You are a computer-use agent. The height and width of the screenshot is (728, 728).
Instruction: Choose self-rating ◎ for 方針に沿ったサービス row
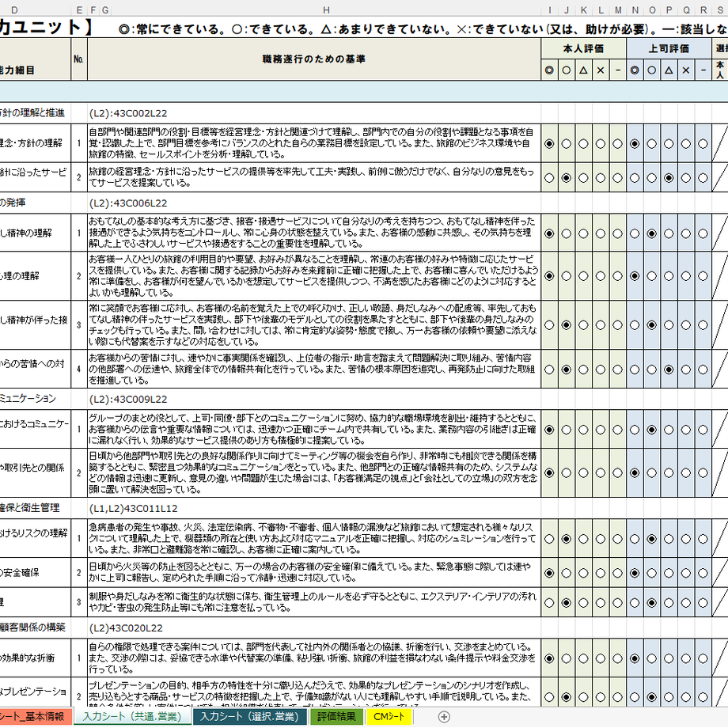(x=549, y=178)
